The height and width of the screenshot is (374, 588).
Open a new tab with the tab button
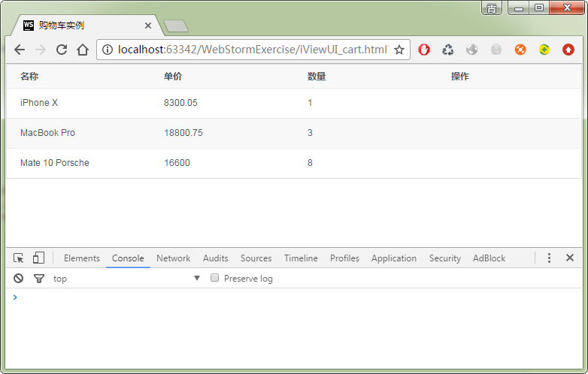(176, 26)
